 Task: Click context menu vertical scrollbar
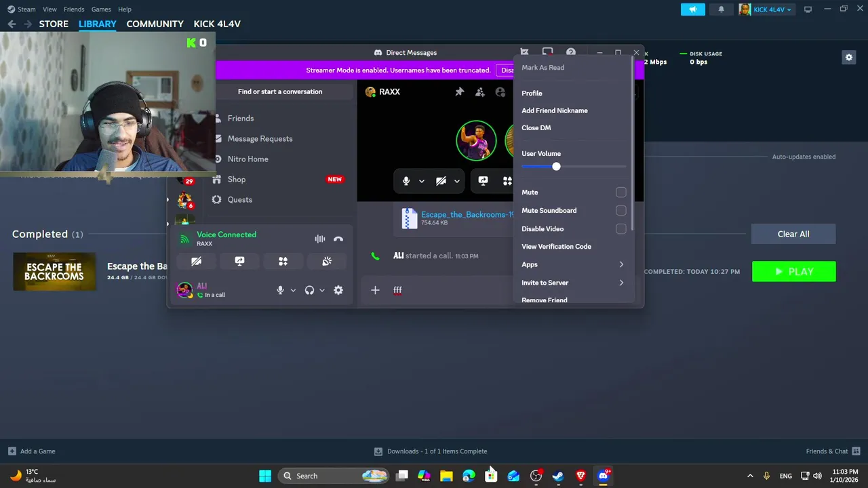pos(633,144)
